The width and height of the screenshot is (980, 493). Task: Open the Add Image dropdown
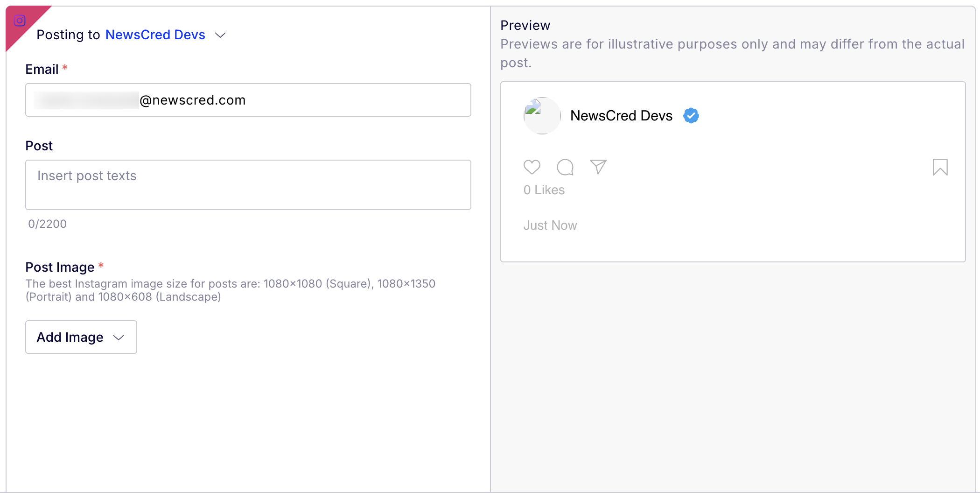81,337
